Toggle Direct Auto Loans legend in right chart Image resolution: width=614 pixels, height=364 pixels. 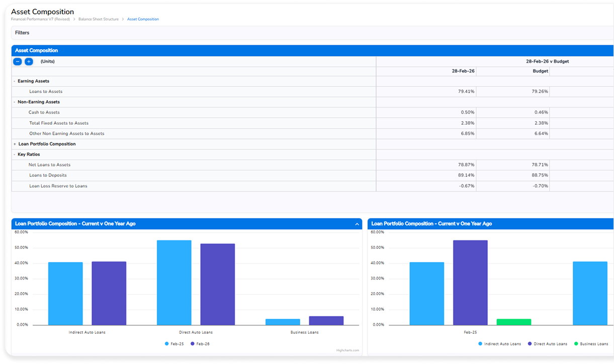547,344
